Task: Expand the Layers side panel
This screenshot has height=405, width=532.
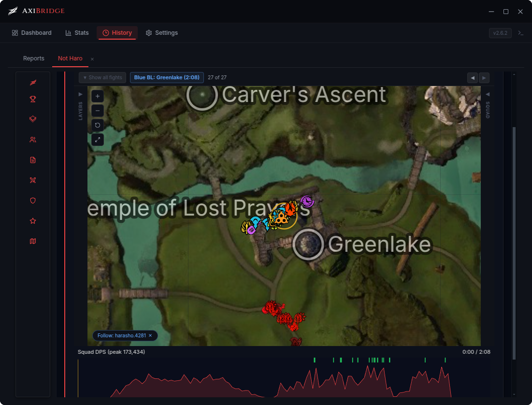Action: [80, 105]
